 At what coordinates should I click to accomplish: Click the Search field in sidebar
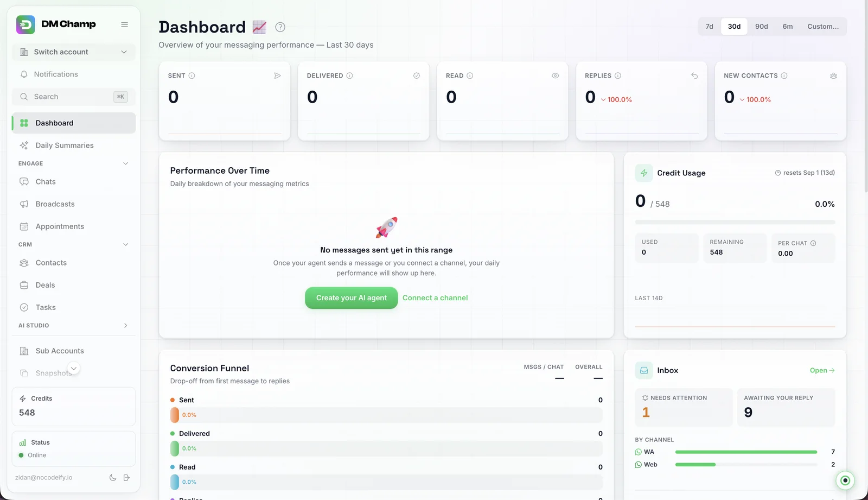tap(74, 97)
